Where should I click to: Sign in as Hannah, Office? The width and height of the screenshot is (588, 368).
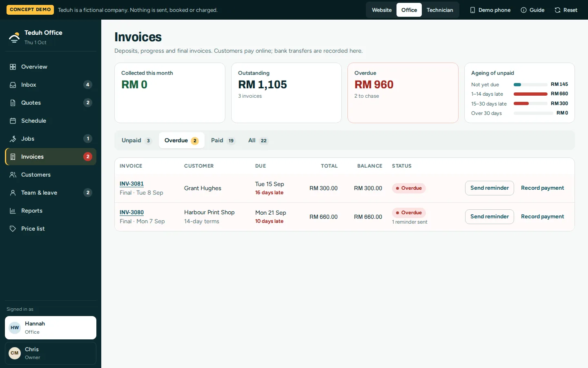pyautogui.click(x=51, y=328)
